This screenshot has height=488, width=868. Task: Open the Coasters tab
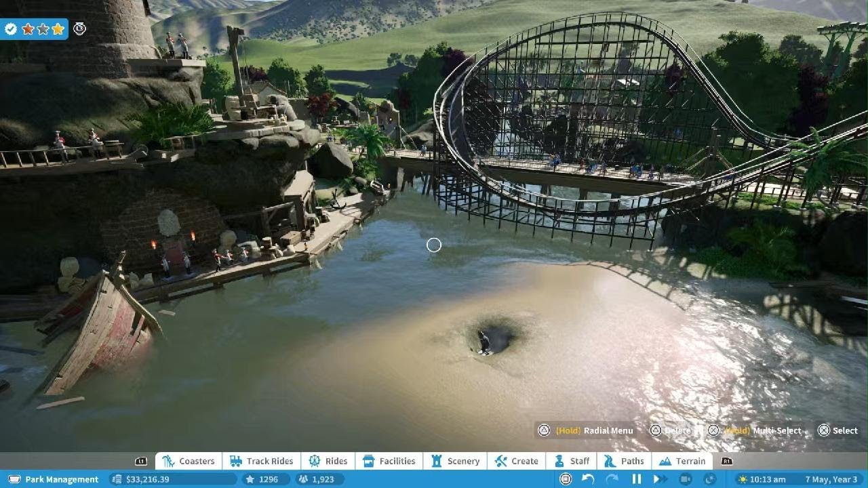[x=189, y=461]
